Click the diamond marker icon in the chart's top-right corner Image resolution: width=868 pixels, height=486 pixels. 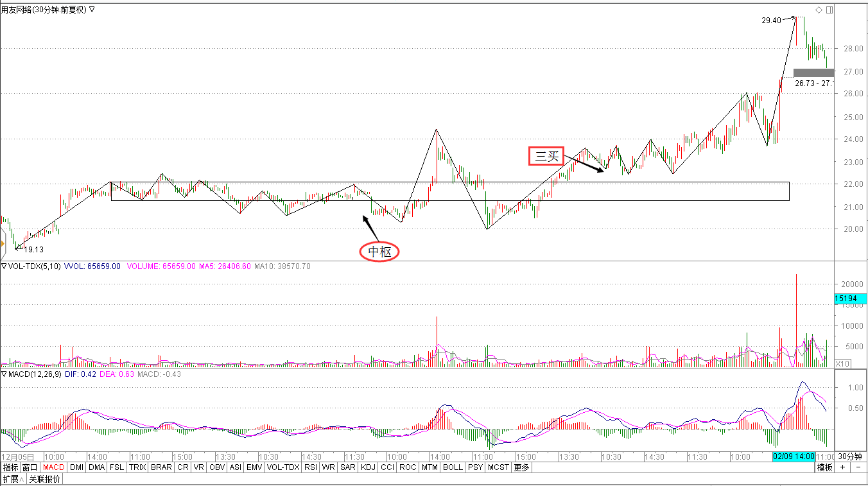coord(819,10)
